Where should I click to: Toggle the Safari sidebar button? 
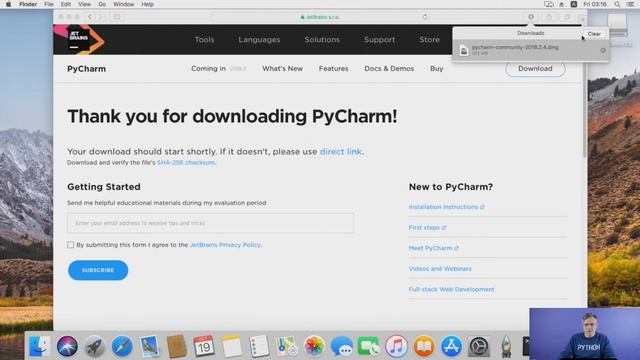pos(117,17)
